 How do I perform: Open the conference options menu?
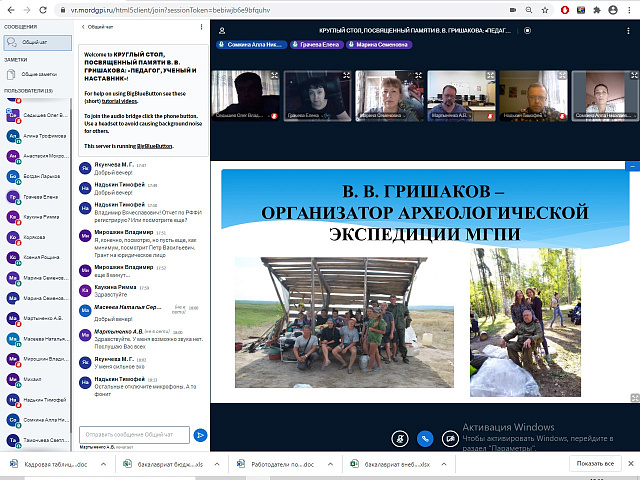(x=628, y=31)
